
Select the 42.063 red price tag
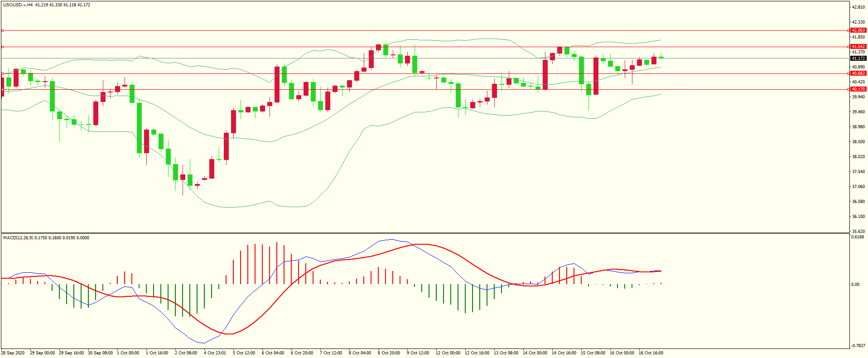(858, 30)
